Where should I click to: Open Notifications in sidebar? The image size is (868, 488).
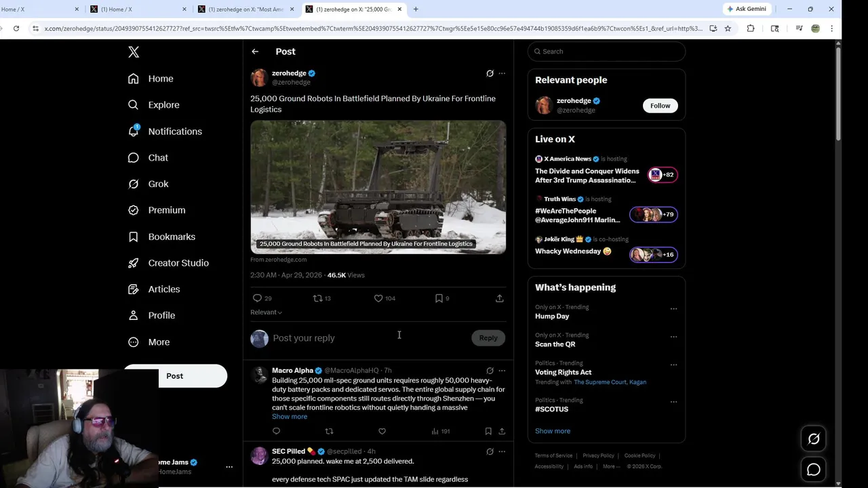tap(165, 131)
